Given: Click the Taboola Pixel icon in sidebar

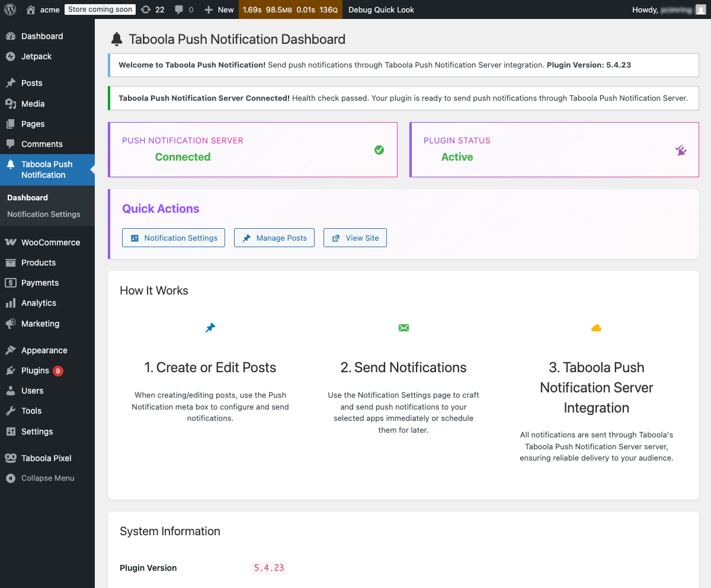Looking at the screenshot, I should pos(11,458).
